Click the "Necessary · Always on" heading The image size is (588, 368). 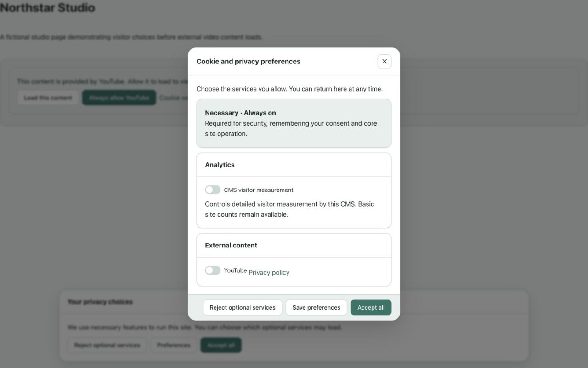click(x=240, y=113)
